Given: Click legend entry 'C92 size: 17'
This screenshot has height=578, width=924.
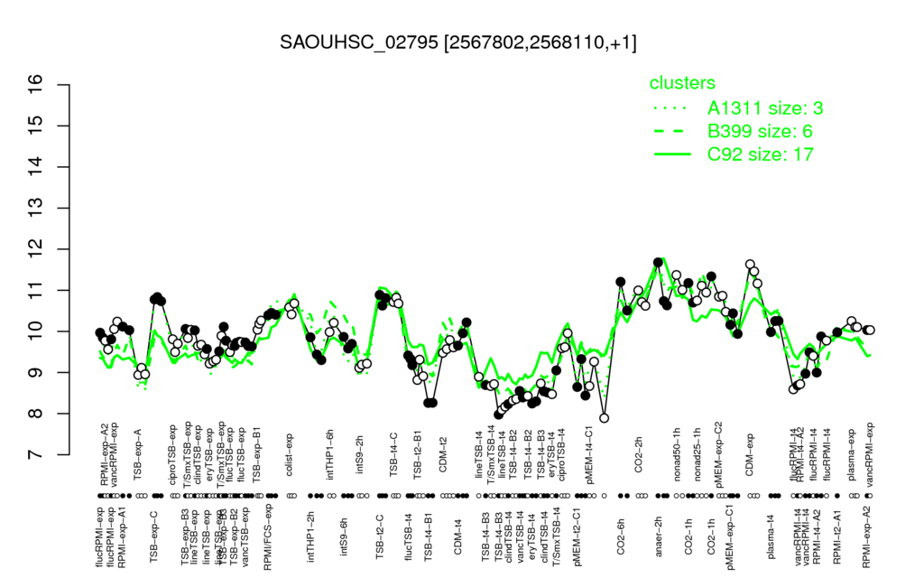Looking at the screenshot, I should point(760,154).
